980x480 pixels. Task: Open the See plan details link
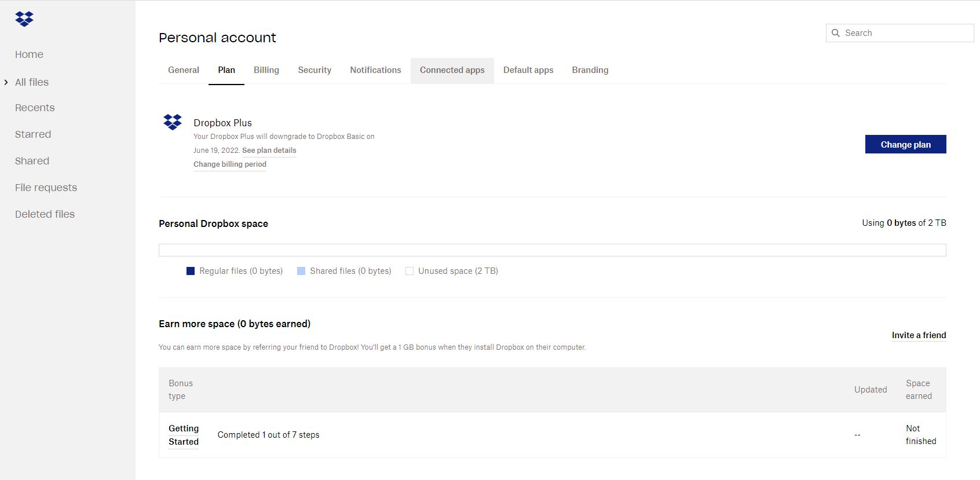tap(269, 151)
